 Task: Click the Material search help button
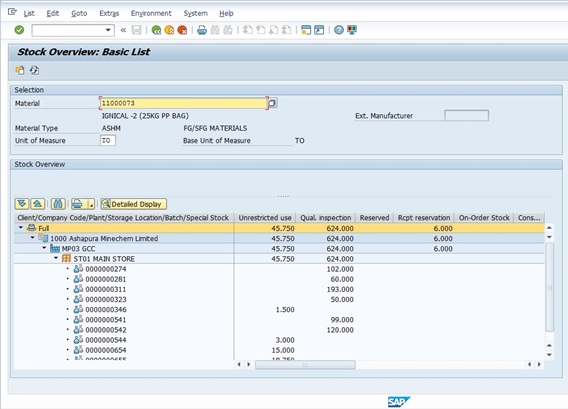(x=273, y=103)
